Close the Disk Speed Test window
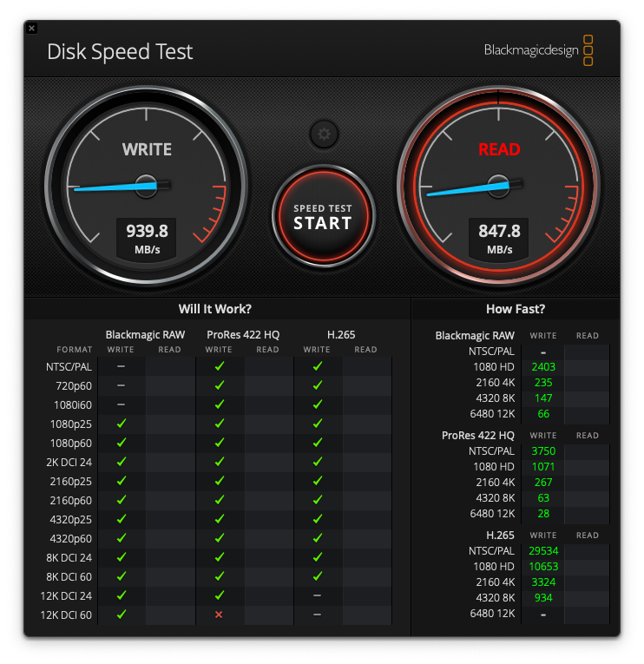Viewport: 644px width, 664px height. (x=32, y=29)
